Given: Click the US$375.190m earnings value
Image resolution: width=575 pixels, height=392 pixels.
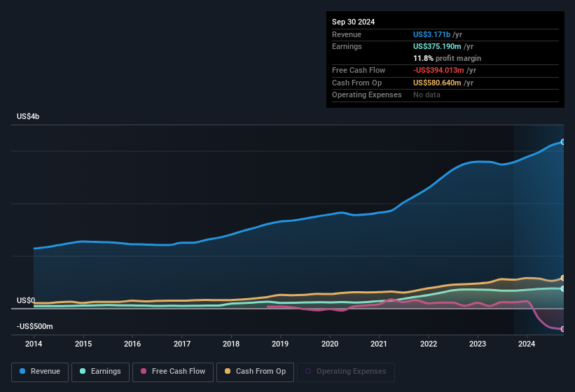Looking at the screenshot, I should [437, 46].
